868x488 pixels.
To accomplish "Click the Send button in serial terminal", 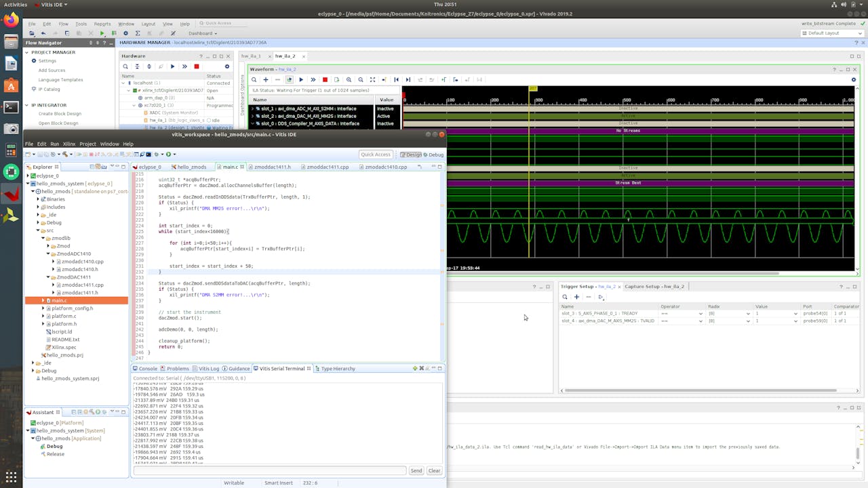I will coord(416,470).
